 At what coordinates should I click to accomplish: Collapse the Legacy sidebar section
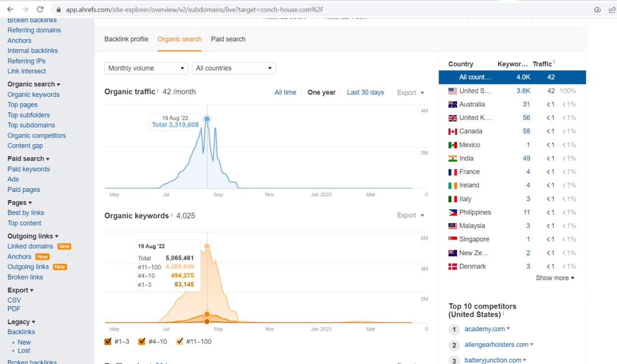[21, 322]
